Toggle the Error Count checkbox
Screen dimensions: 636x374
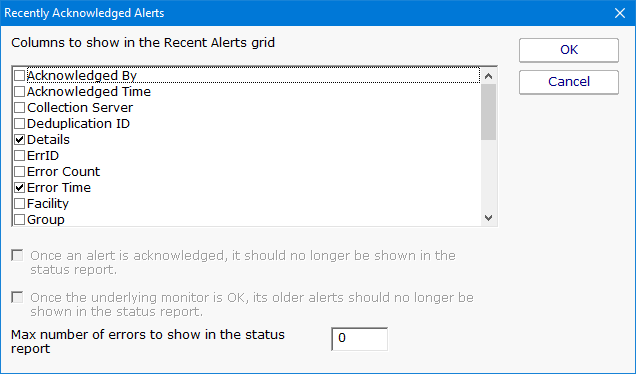click(x=19, y=172)
